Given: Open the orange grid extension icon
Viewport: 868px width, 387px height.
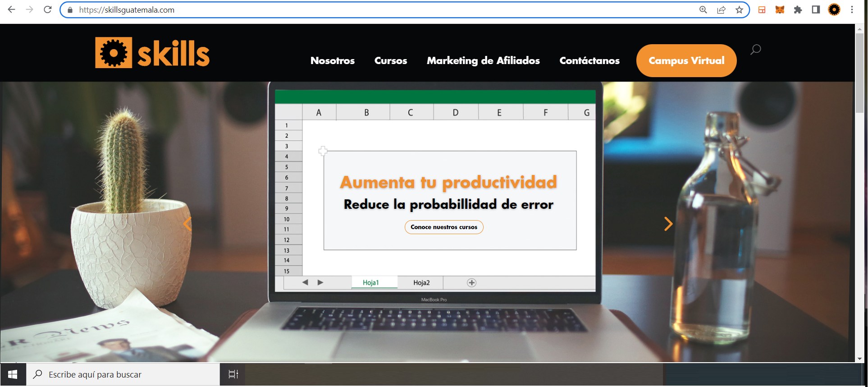Looking at the screenshot, I should pos(762,9).
